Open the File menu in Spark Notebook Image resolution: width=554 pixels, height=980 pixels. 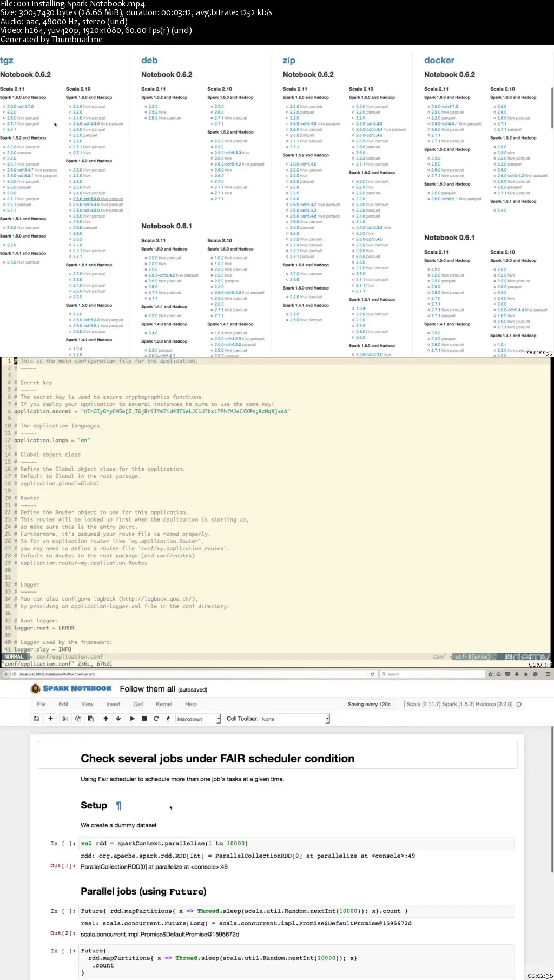point(41,705)
